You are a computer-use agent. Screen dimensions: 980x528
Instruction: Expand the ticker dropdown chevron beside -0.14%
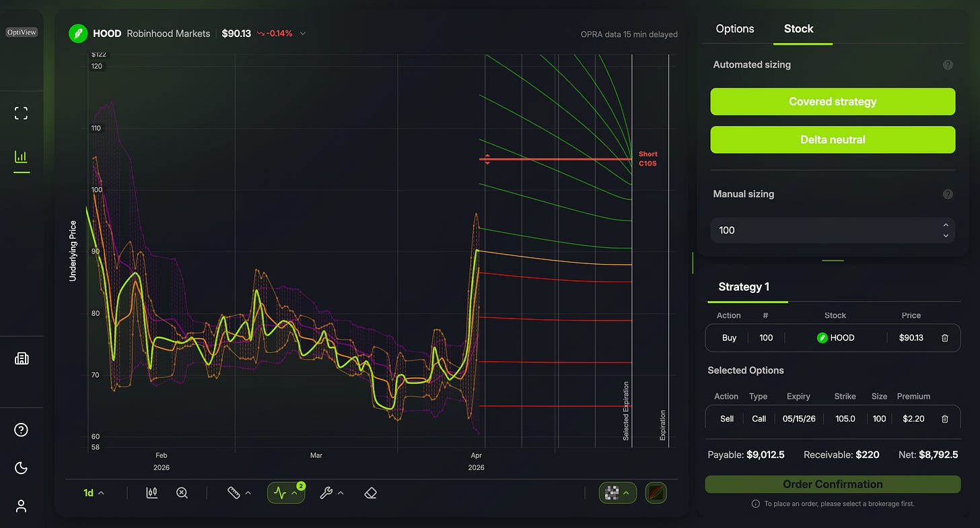(x=303, y=34)
